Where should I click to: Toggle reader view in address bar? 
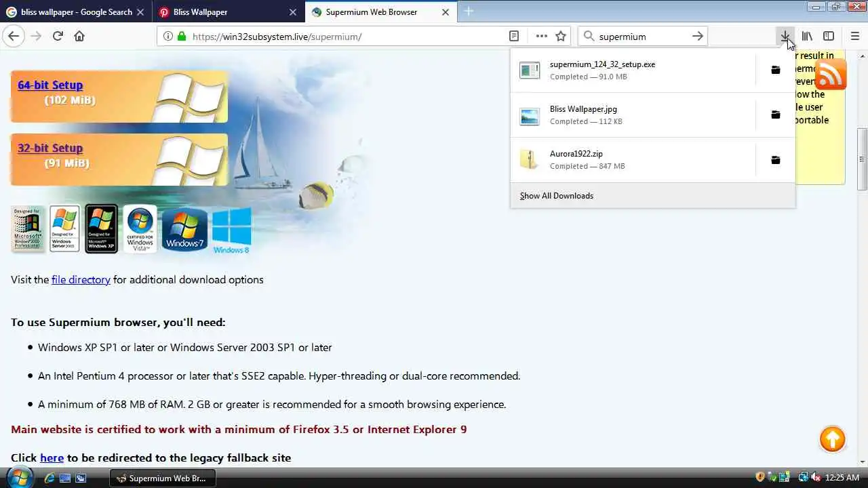[514, 36]
